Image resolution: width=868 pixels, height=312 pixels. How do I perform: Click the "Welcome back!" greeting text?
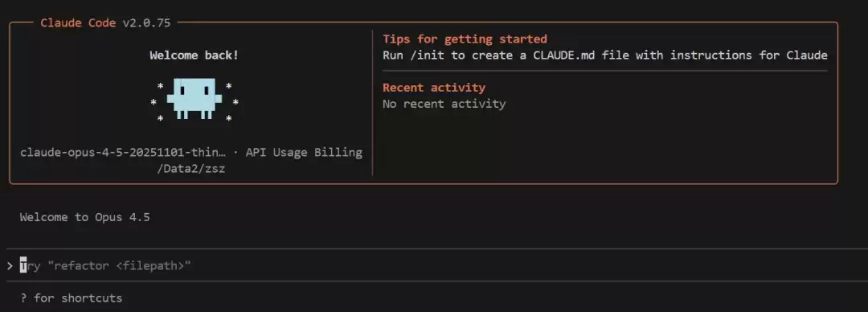(194, 55)
